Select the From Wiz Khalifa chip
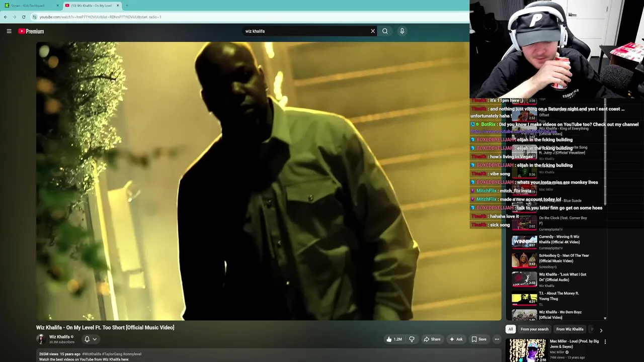 [x=570, y=329]
